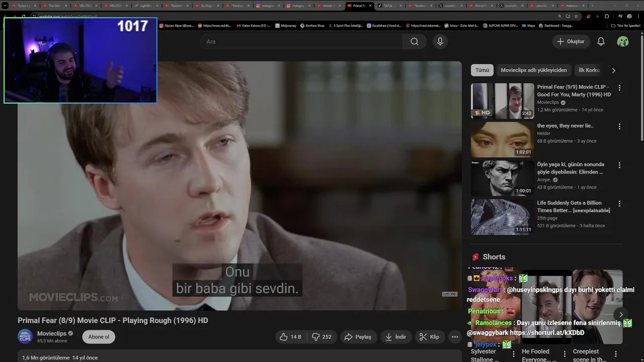Open the tab search dropdown arrow
Image resolution: width=644 pixels, height=362 pixels.
pos(5,6)
